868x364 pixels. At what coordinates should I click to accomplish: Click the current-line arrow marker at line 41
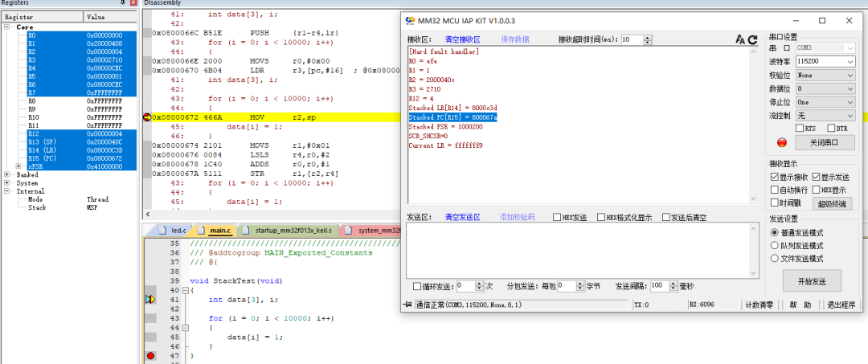coord(150,299)
